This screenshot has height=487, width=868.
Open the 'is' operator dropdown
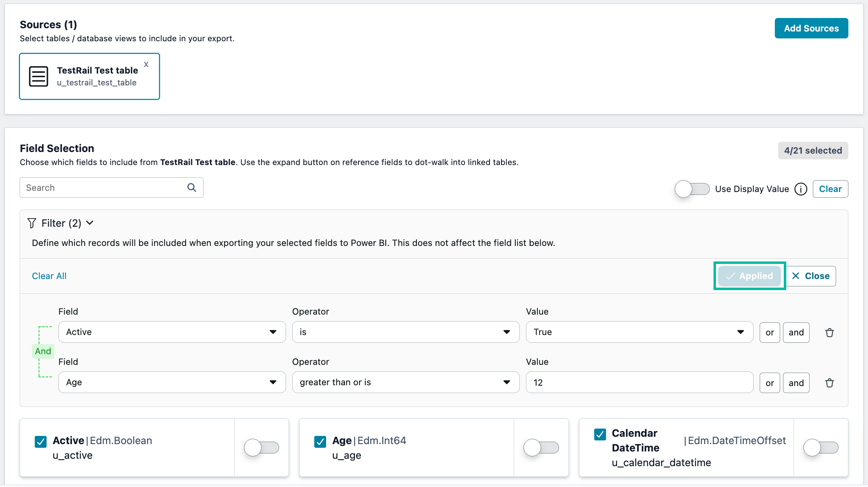click(406, 332)
